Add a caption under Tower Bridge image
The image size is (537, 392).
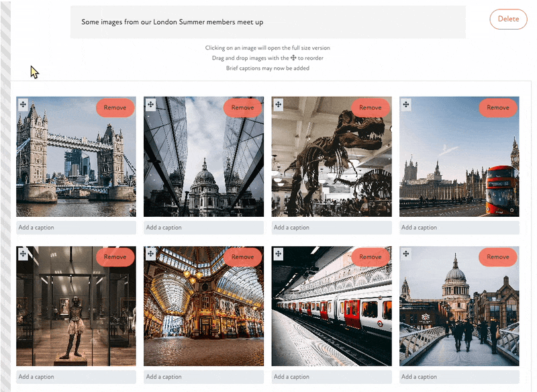(76, 228)
